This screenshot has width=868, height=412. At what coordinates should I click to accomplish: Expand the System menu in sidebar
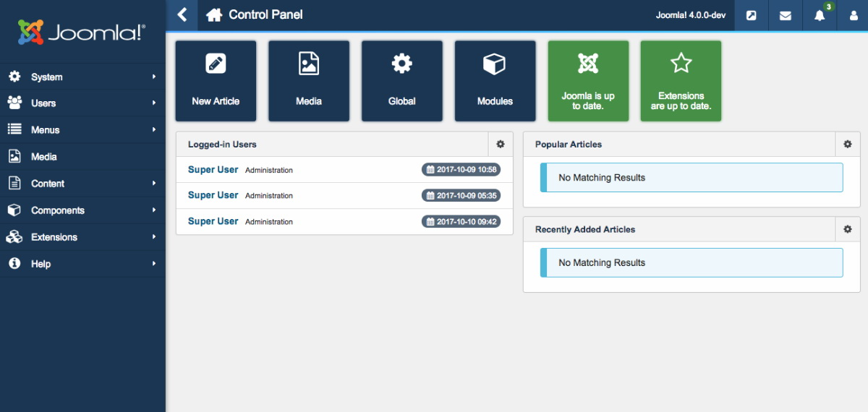[82, 77]
